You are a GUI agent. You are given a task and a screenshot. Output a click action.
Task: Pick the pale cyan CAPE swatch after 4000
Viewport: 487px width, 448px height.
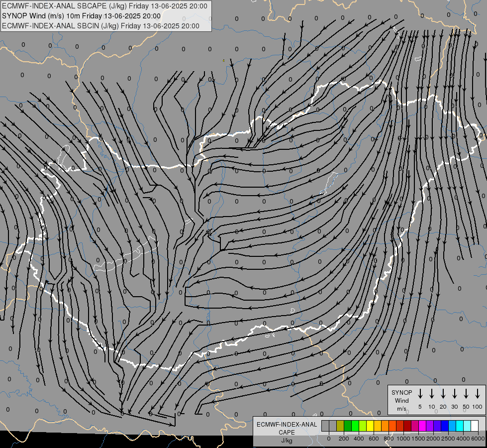point(468,426)
